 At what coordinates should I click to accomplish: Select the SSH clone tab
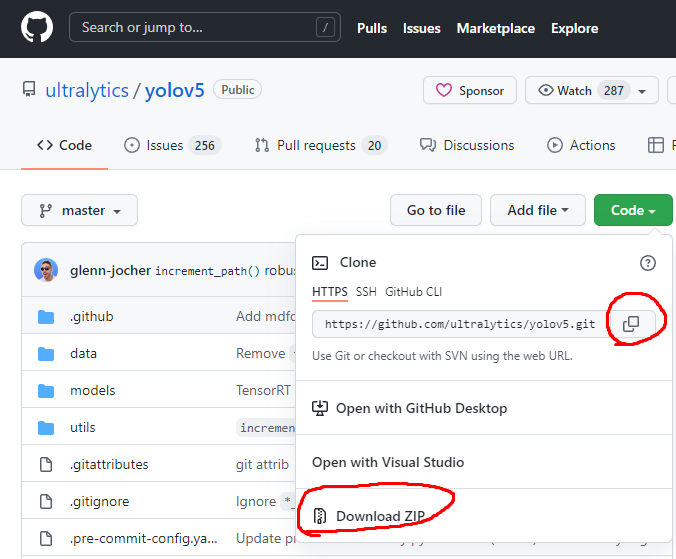pos(366,292)
